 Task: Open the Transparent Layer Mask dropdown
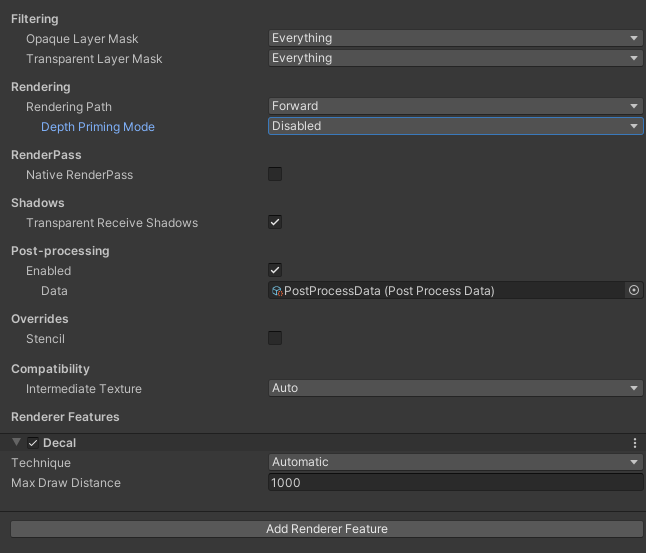(455, 58)
